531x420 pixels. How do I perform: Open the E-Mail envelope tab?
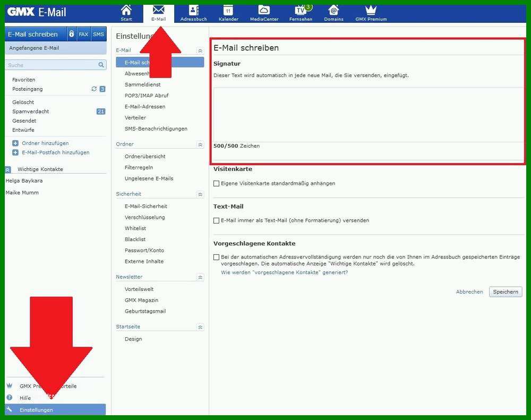[158, 13]
